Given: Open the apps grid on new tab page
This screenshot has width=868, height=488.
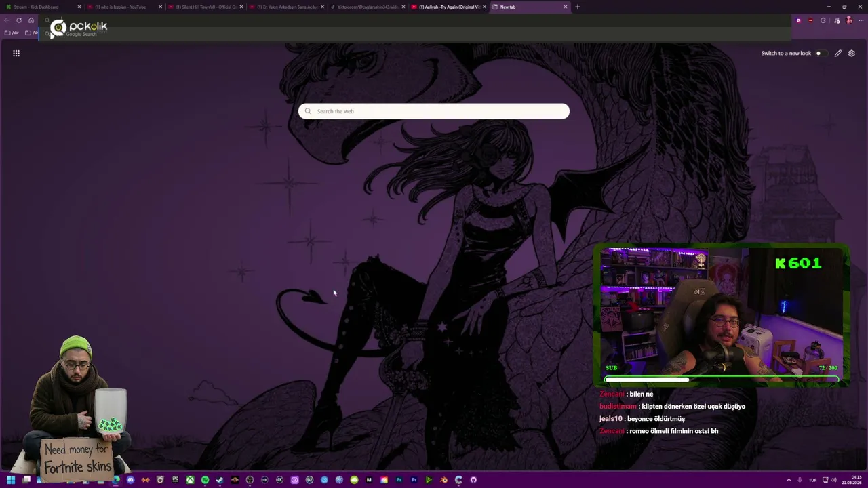Looking at the screenshot, I should [16, 53].
